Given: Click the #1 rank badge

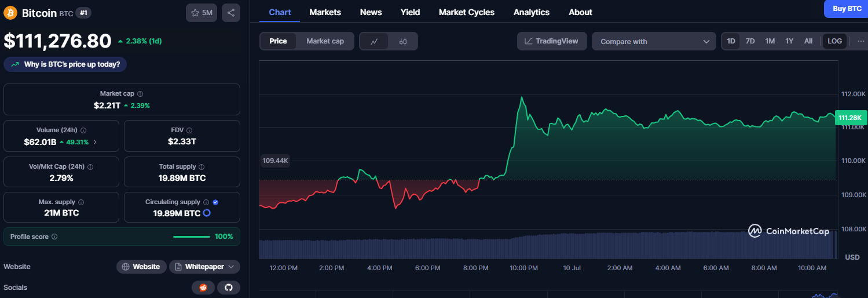Looking at the screenshot, I should 83,13.
